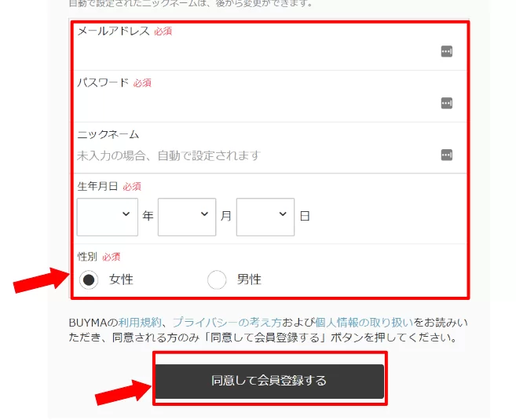516x420 pixels.
Task: Select the 男性 radio button
Action: 217,280
